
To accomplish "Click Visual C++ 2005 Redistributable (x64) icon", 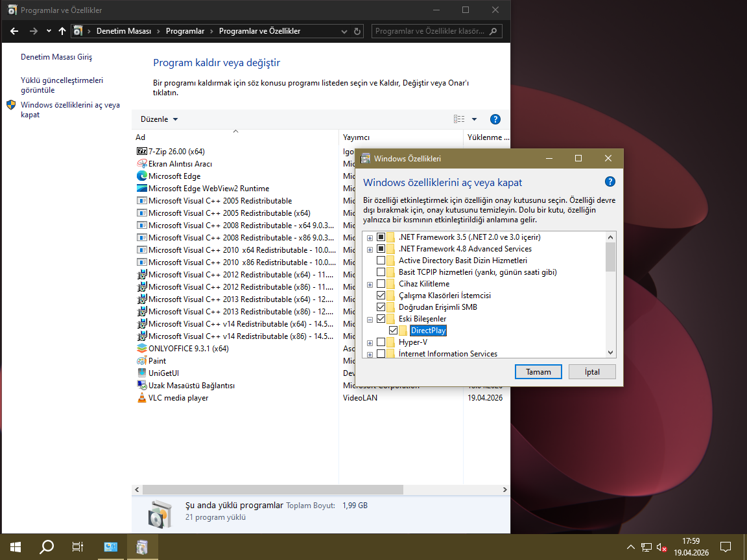I will [142, 213].
